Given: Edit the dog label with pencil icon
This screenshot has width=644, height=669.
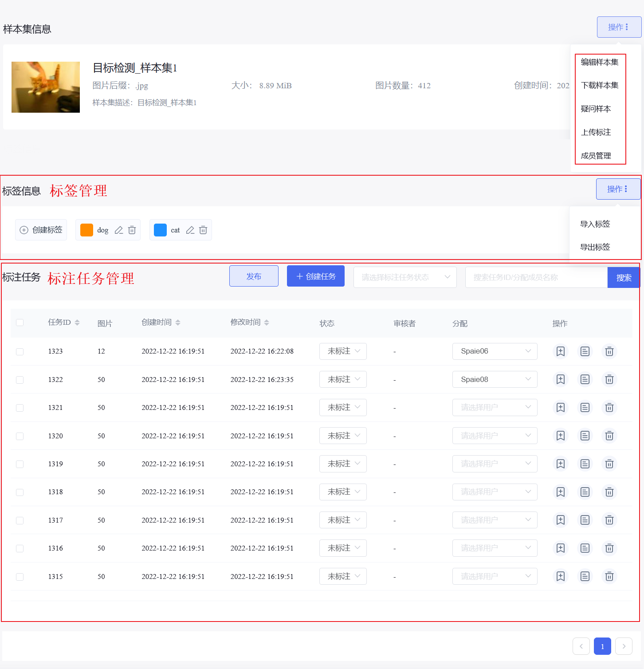Looking at the screenshot, I should coord(118,230).
